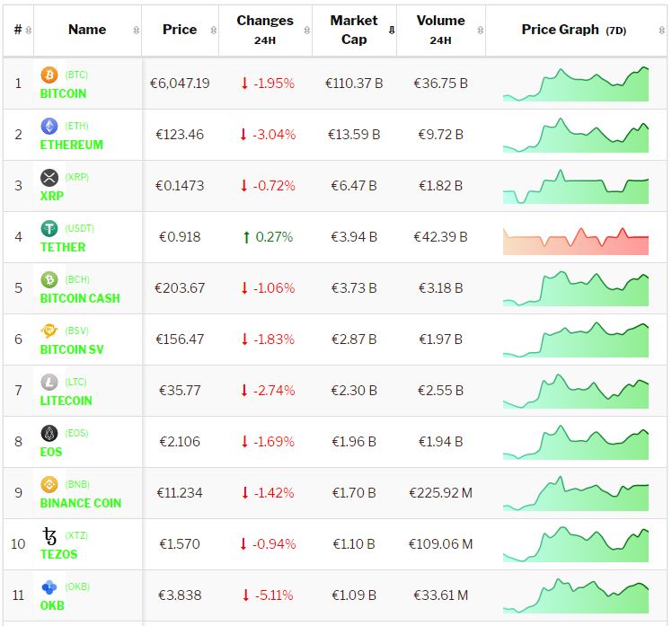The image size is (672, 626).
Task: Click Tether's red 7-day price graph
Action: [576, 238]
